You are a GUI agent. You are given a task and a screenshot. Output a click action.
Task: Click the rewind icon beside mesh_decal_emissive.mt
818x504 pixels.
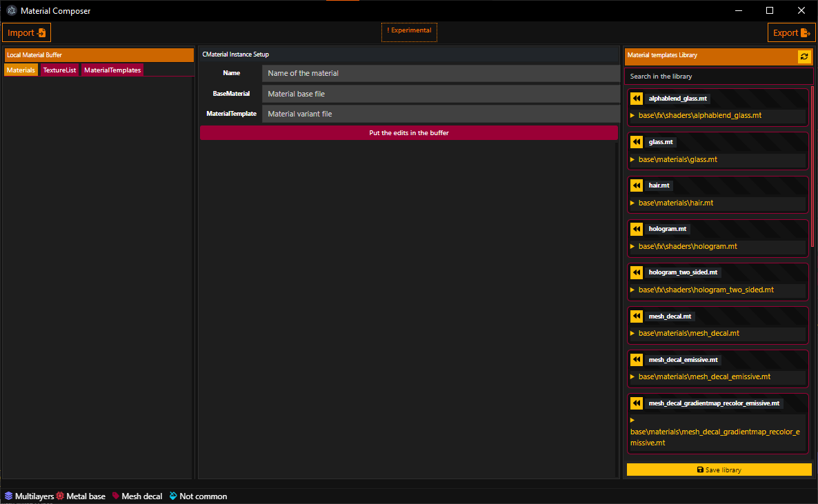point(637,359)
